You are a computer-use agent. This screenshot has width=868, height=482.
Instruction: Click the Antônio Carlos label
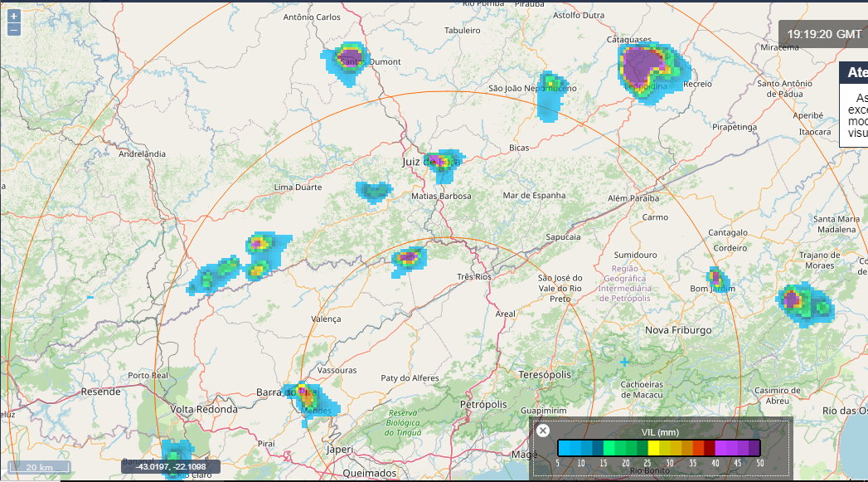[312, 17]
